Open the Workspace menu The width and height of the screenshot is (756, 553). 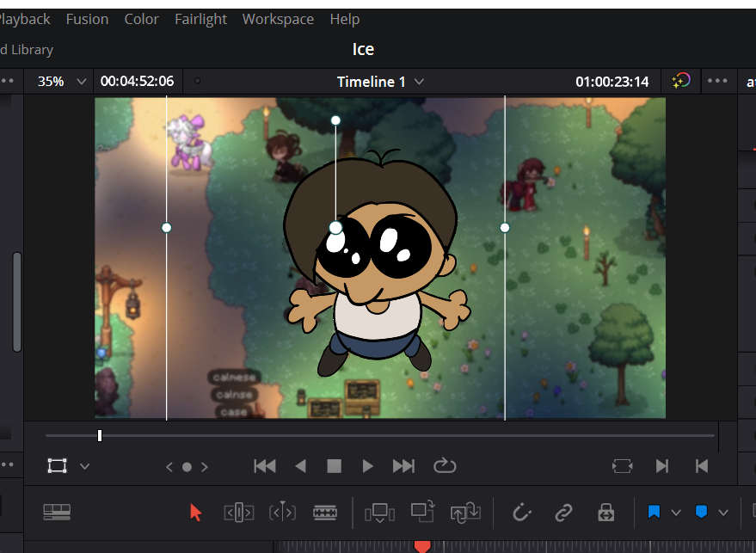[x=278, y=19]
